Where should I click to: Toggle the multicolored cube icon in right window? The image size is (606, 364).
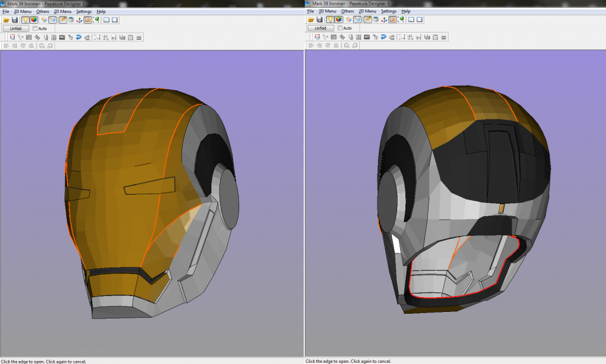[x=339, y=20]
